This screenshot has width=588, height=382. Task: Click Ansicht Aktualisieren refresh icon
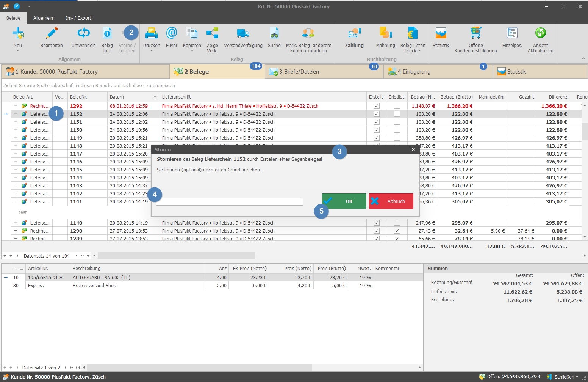(x=541, y=33)
